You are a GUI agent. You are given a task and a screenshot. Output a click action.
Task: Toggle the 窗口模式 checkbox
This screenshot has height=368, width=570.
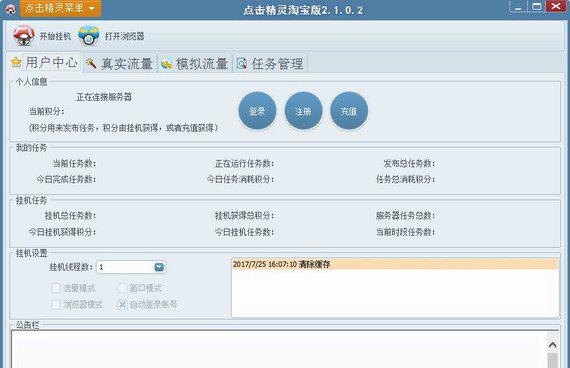(x=122, y=288)
